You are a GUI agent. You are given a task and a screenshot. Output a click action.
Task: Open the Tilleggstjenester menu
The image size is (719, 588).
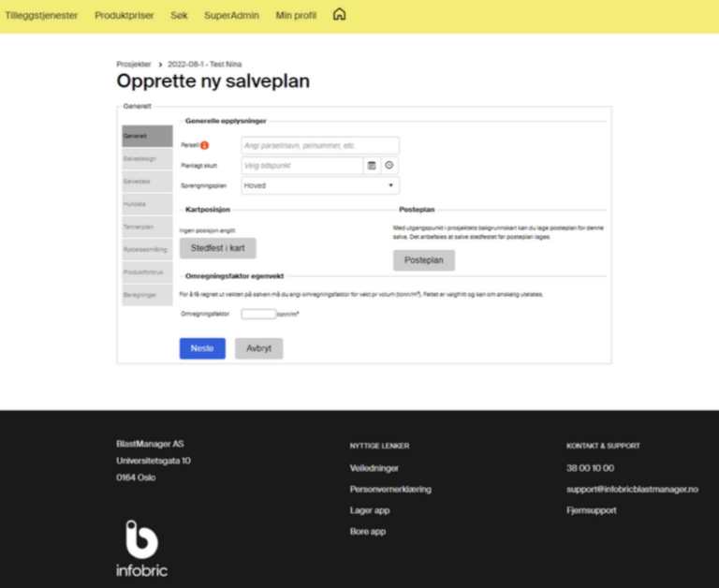point(41,16)
